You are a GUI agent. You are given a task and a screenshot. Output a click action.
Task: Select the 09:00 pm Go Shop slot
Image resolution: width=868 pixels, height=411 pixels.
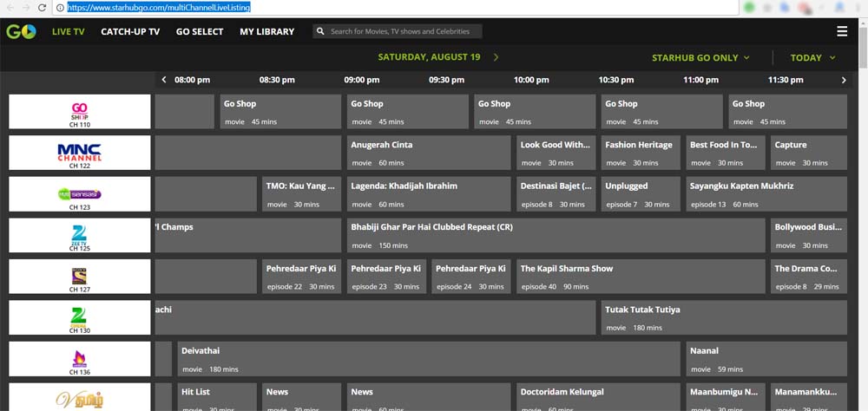coord(408,112)
